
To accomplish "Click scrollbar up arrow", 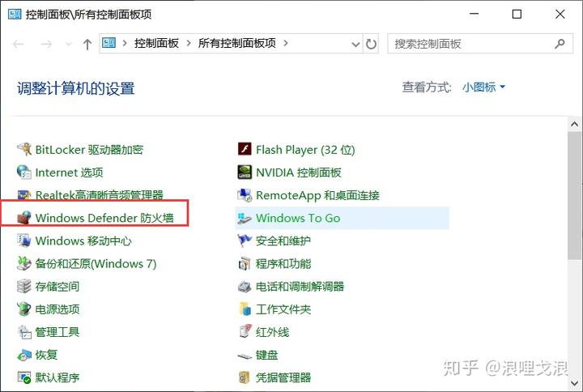I will [x=574, y=124].
